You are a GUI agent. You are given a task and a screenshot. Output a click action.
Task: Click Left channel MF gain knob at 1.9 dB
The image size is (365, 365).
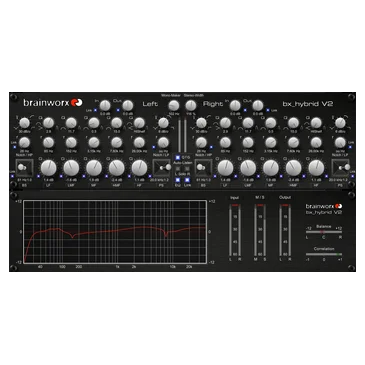[x=94, y=168]
